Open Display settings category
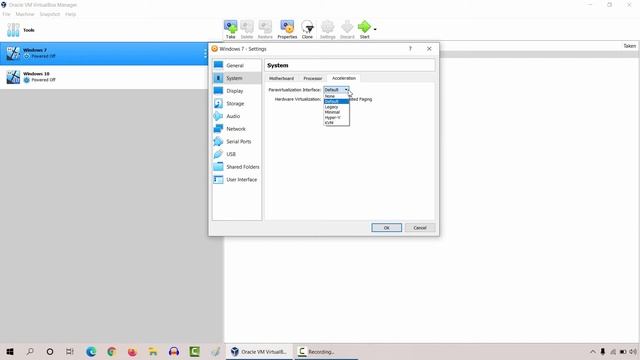The width and height of the screenshot is (640, 360). 237,91
